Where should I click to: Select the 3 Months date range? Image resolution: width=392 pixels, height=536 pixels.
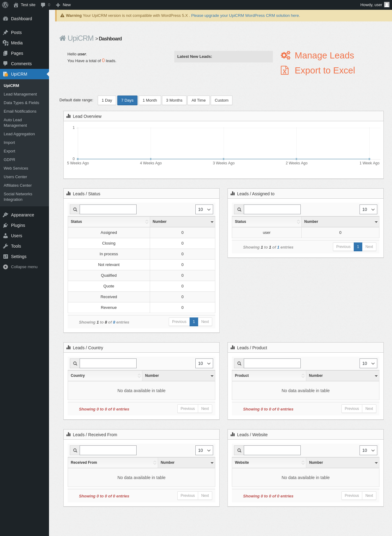coord(174,100)
